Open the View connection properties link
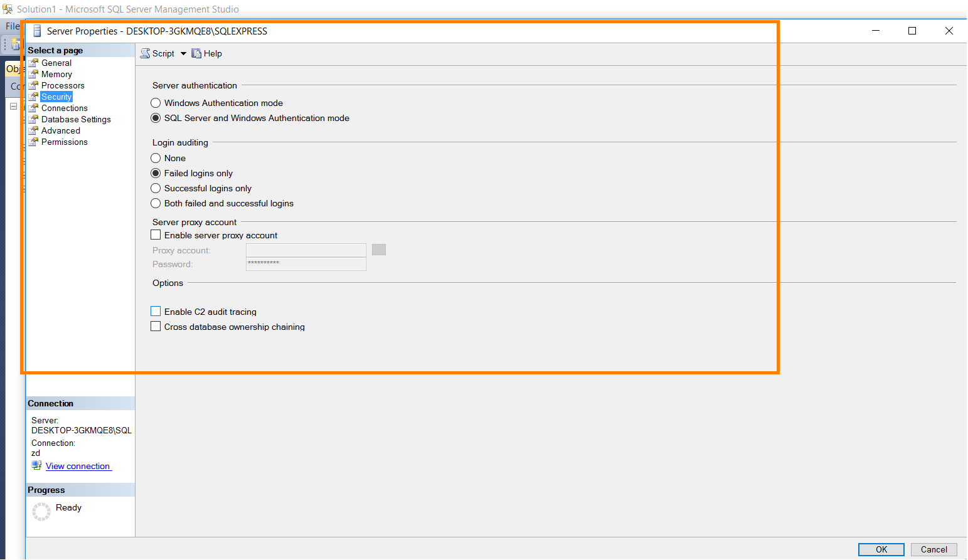Viewport: 968px width, 560px height. click(78, 466)
